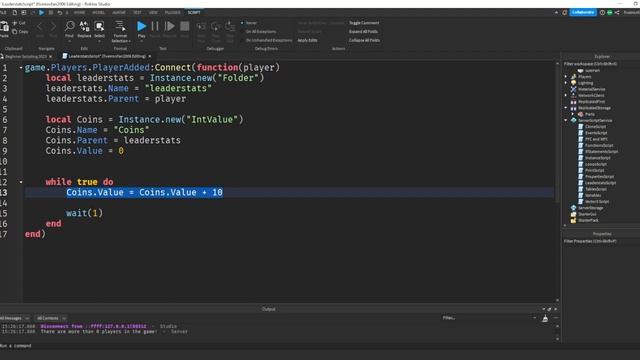
Task: Click Collapse All Folds action
Action: pos(364,40)
